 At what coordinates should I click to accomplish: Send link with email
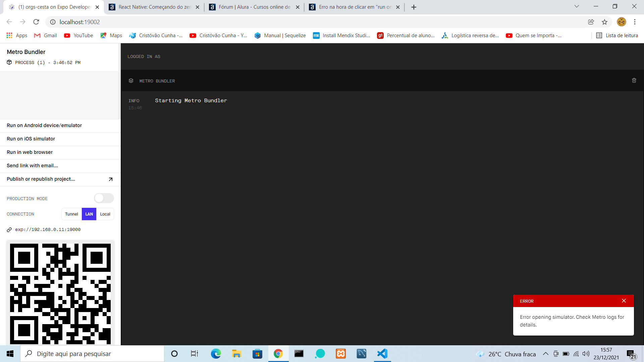tap(60, 166)
